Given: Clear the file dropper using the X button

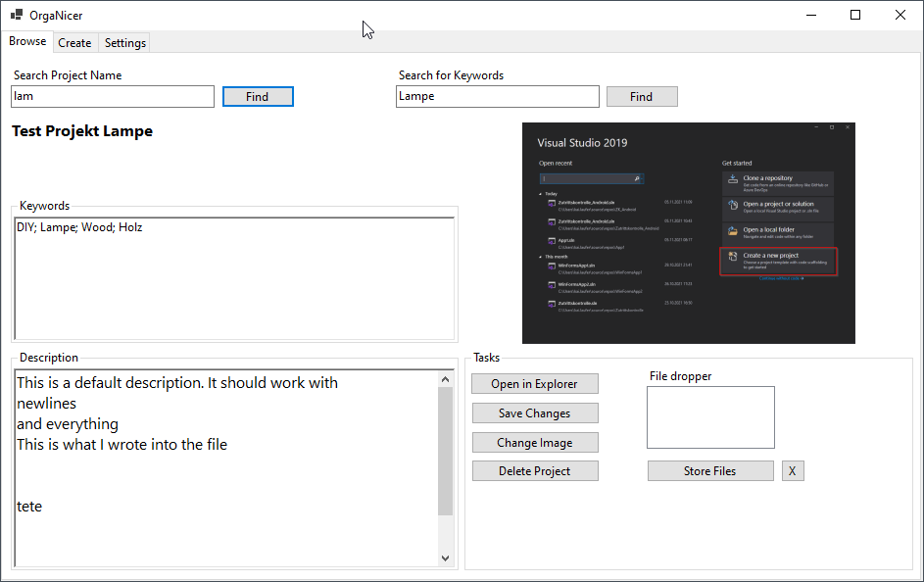Looking at the screenshot, I should (793, 470).
